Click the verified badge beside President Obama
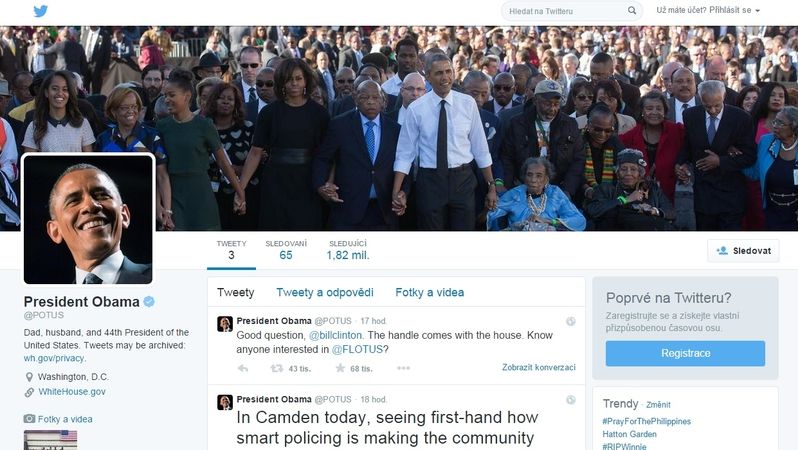 pos(149,302)
